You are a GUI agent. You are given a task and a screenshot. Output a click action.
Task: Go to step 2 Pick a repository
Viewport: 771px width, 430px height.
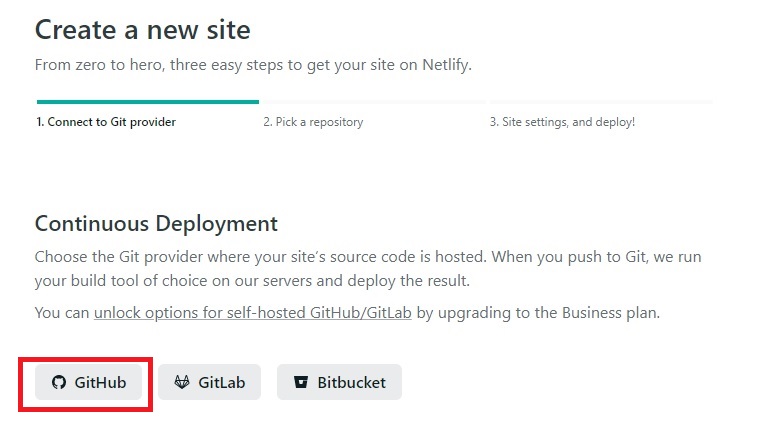313,122
